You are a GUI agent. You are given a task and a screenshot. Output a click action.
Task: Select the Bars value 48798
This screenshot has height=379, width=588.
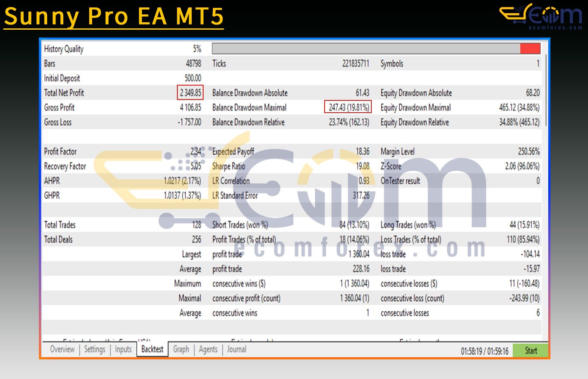coord(194,64)
